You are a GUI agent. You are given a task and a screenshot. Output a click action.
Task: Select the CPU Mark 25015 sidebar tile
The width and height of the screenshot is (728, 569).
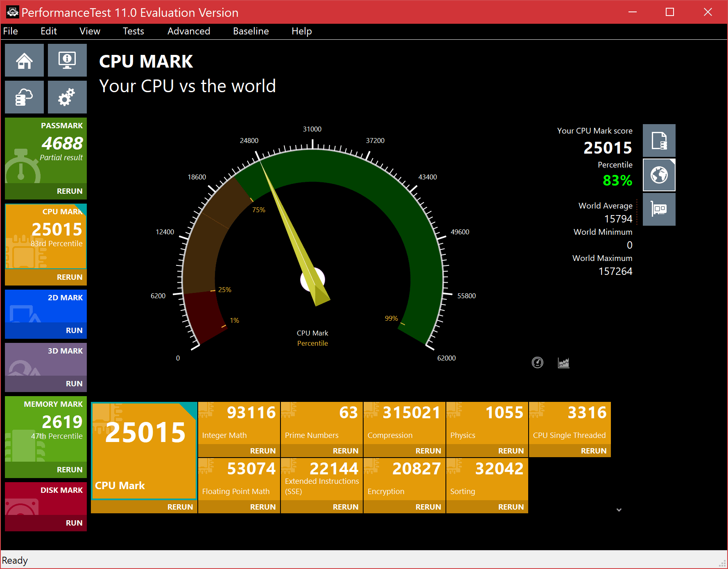click(x=46, y=236)
